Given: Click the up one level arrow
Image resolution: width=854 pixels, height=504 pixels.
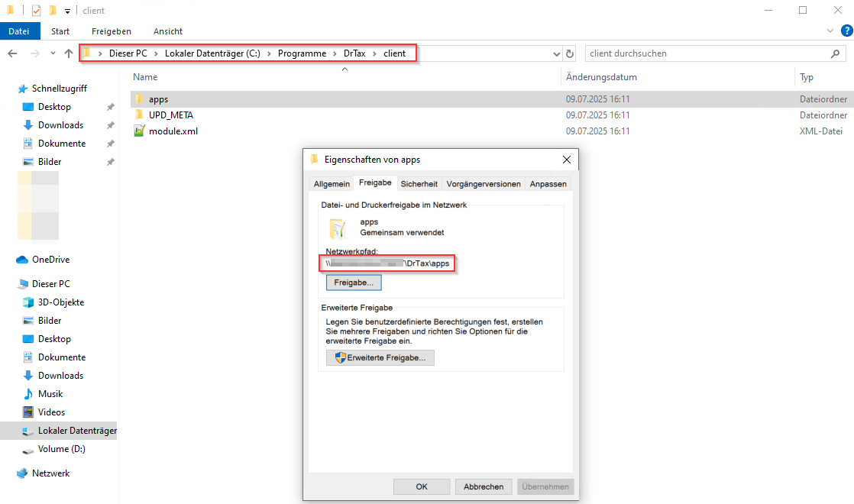Looking at the screenshot, I should 69,53.
